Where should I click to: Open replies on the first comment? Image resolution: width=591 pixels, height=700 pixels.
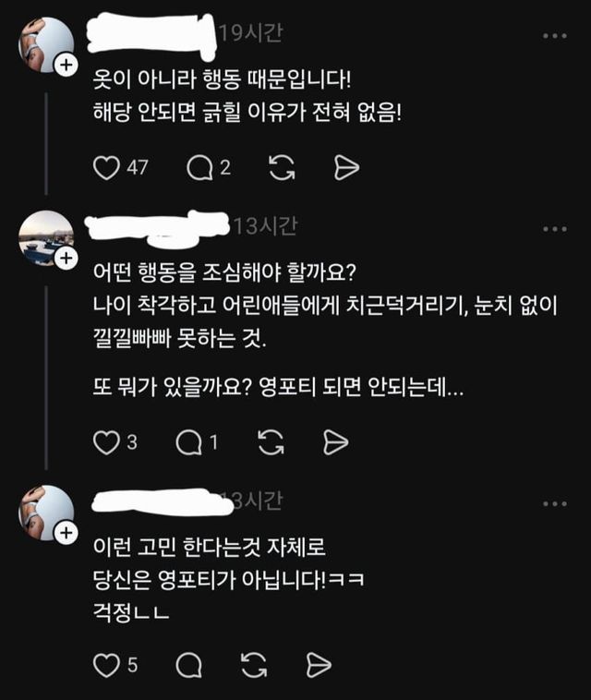coord(199,167)
